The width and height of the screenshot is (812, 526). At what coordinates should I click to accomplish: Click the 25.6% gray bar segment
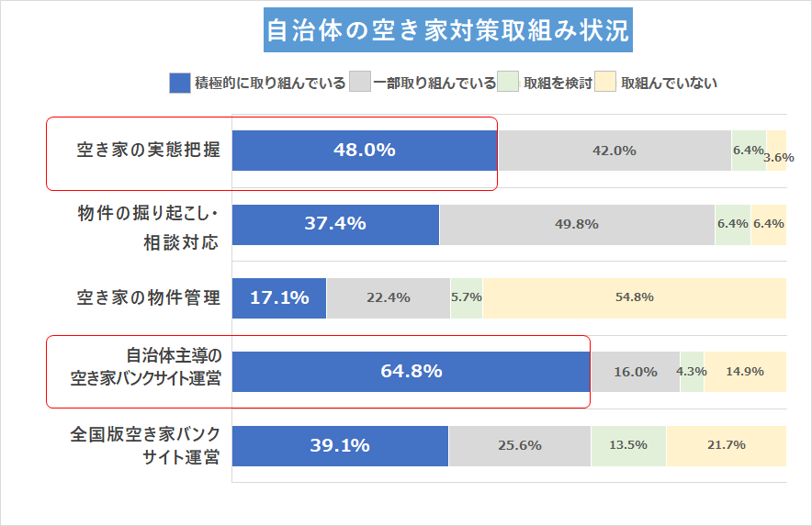(520, 445)
